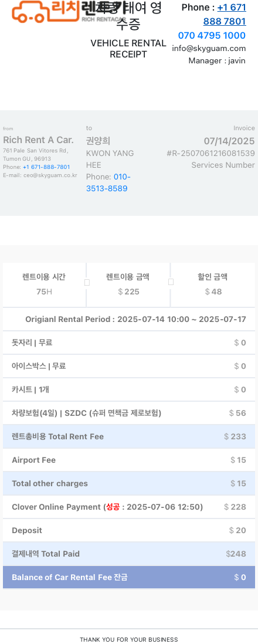
Task: Click the ceo@skyguam.co.kr sender email
Action: (x=50, y=175)
